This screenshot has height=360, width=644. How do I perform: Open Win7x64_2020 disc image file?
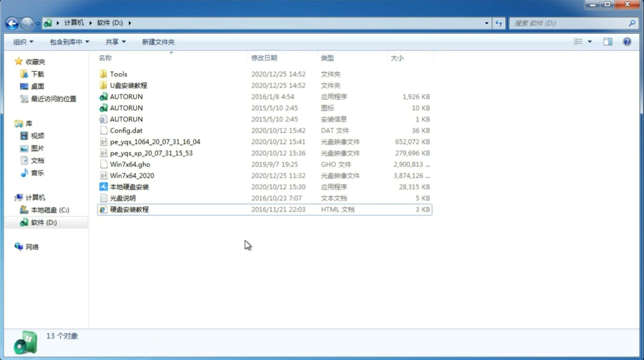click(x=131, y=175)
